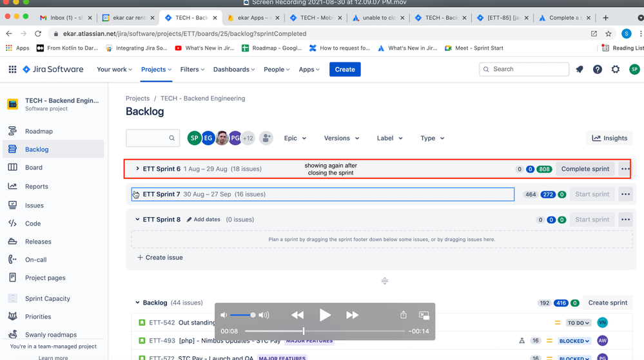Open ETT Sprint 8 more actions menu
The image size is (644, 360).
click(625, 220)
